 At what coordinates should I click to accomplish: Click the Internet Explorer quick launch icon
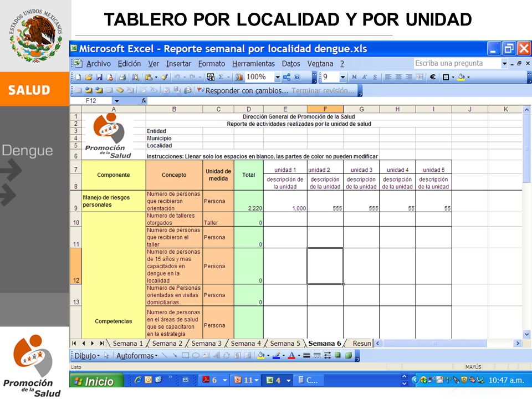[138, 380]
